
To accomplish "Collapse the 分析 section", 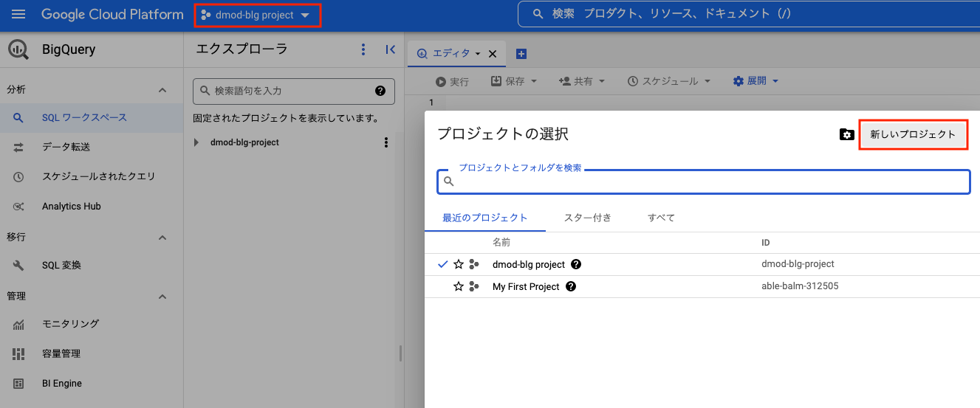I will point(162,90).
